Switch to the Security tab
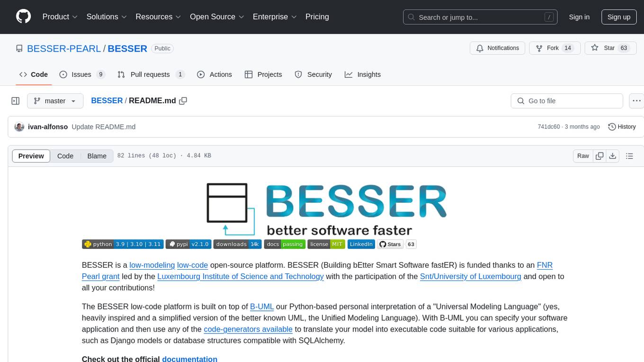Image resolution: width=644 pixels, height=362 pixels. [x=313, y=74]
